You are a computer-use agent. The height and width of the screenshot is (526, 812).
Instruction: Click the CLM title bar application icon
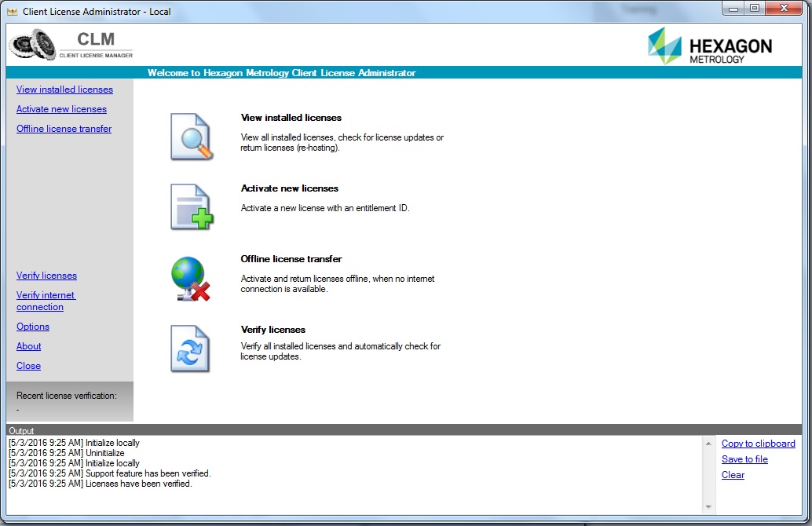(11, 10)
